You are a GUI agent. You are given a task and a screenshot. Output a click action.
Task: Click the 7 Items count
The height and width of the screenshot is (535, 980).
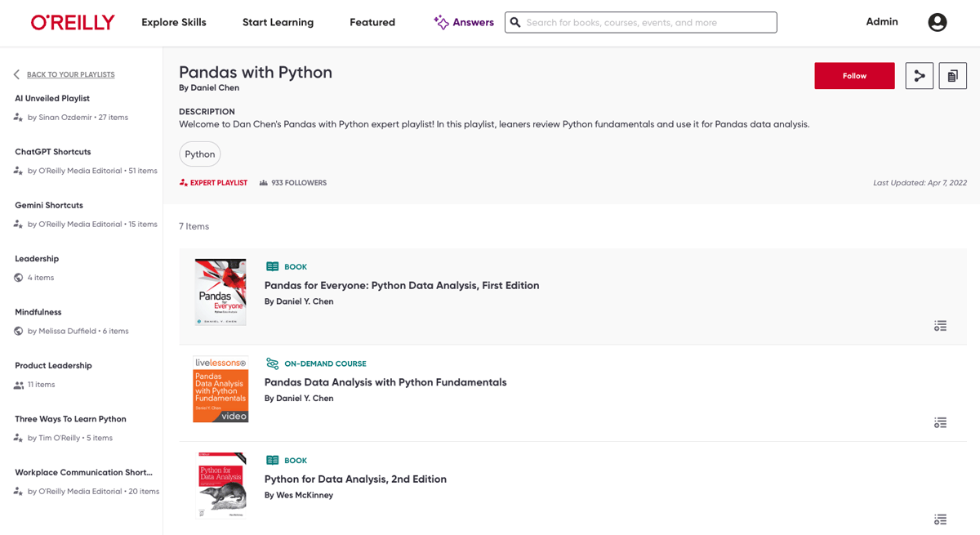(x=194, y=226)
